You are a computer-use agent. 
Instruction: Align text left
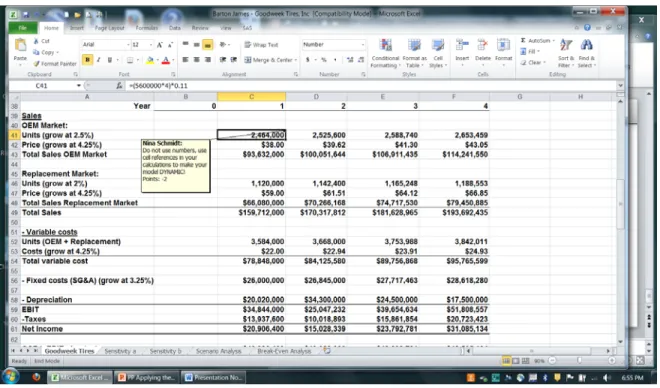(x=185, y=60)
